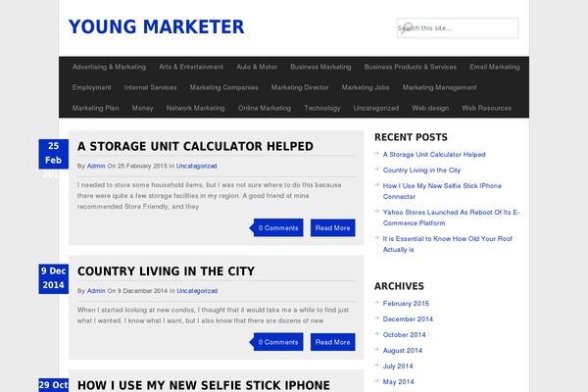Open Network Marketing category
Screen dimensions: 588x392
pyautogui.click(x=195, y=108)
